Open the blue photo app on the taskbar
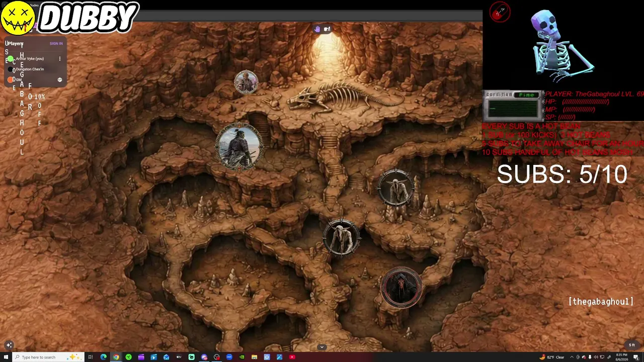This screenshot has width=644, height=362. pyautogui.click(x=280, y=357)
